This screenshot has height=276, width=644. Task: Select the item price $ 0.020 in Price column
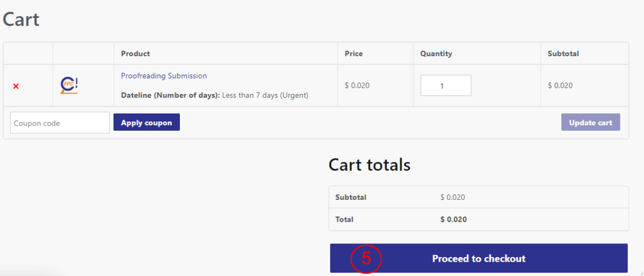[x=357, y=86]
